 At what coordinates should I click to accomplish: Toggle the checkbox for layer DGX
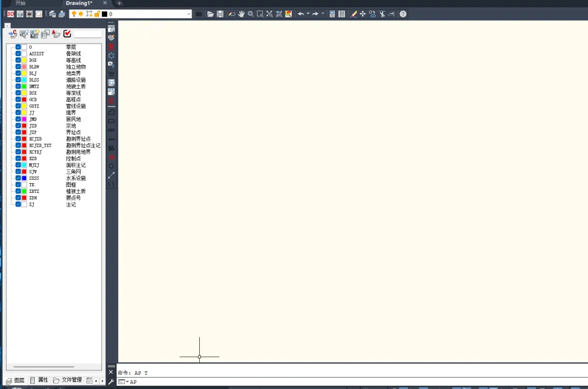pyautogui.click(x=18, y=60)
